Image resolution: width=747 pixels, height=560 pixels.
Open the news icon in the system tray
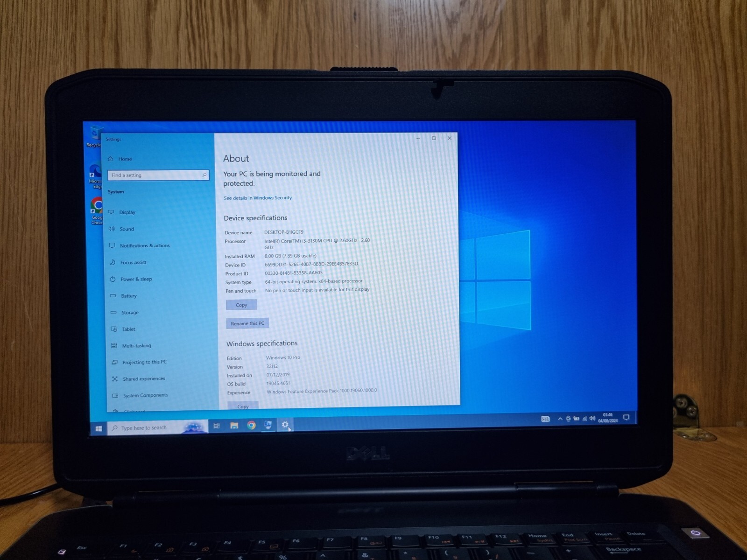click(x=545, y=419)
